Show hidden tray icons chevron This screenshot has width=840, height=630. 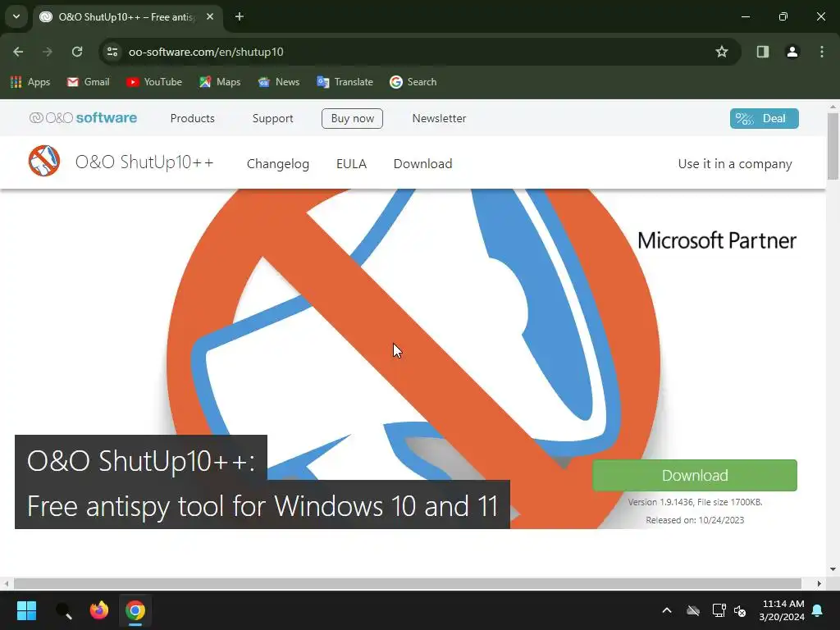667,610
